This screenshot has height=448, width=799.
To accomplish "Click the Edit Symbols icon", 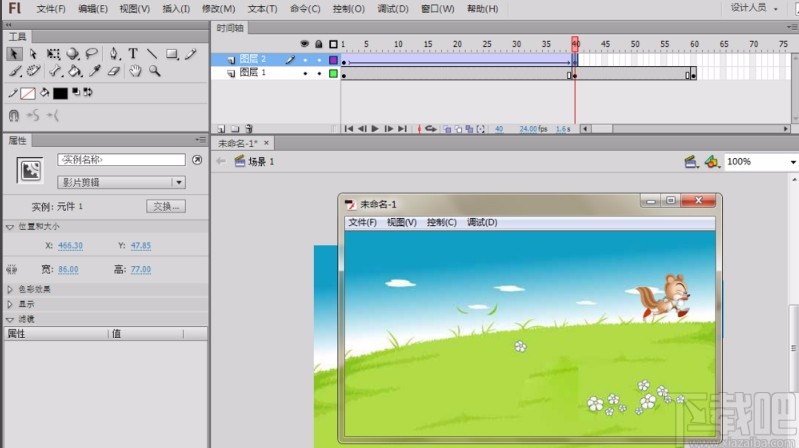I will point(711,162).
